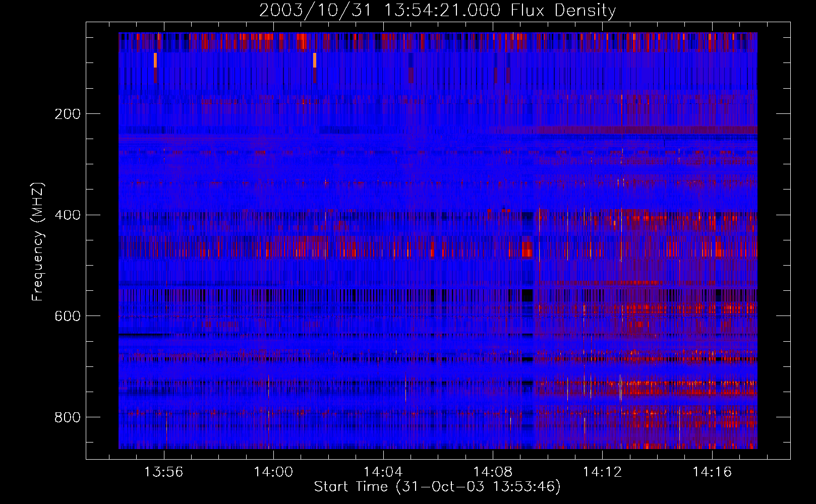
Task: Click the 'Frequency (MHZ)' axis label
Action: pyautogui.click(x=38, y=242)
